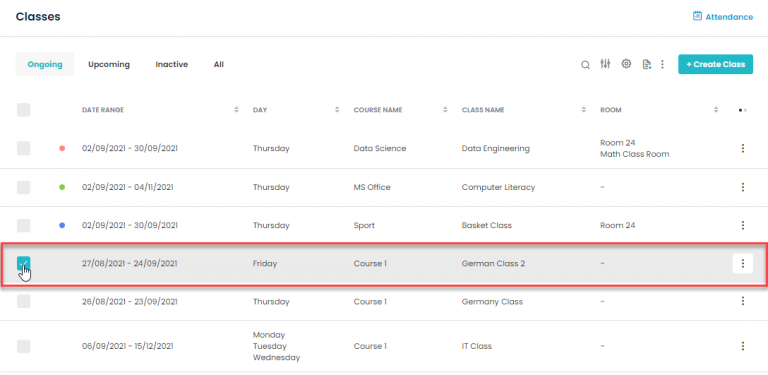Open Data Engineering row actions menu
The image size is (768, 375).
click(x=743, y=148)
